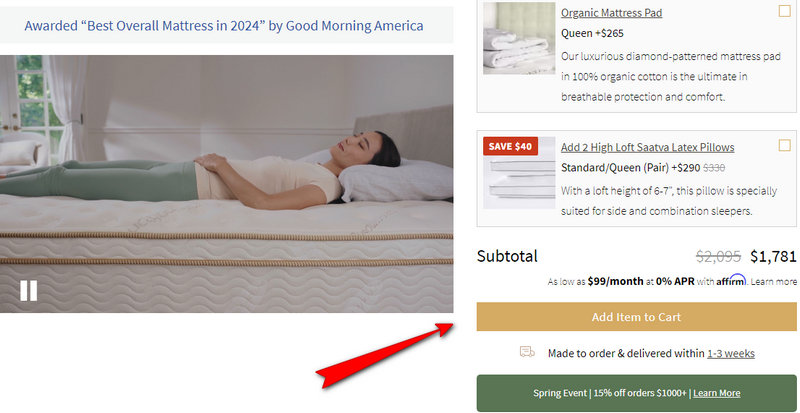Viewport: 800px width, 413px height.
Task: Click the delivery truck icon
Action: click(x=527, y=352)
